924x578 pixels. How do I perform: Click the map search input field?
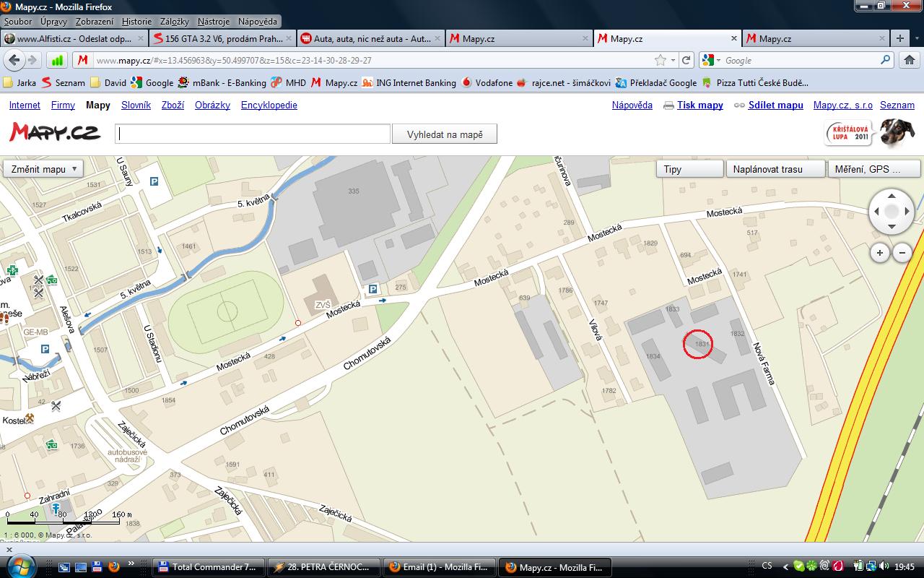253,134
